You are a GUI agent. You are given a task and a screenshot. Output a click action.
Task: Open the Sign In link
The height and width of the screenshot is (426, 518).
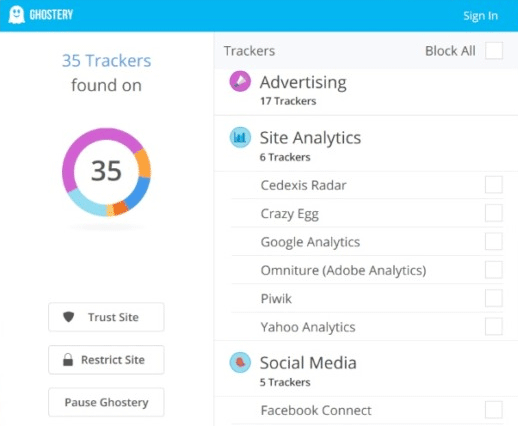click(x=480, y=16)
